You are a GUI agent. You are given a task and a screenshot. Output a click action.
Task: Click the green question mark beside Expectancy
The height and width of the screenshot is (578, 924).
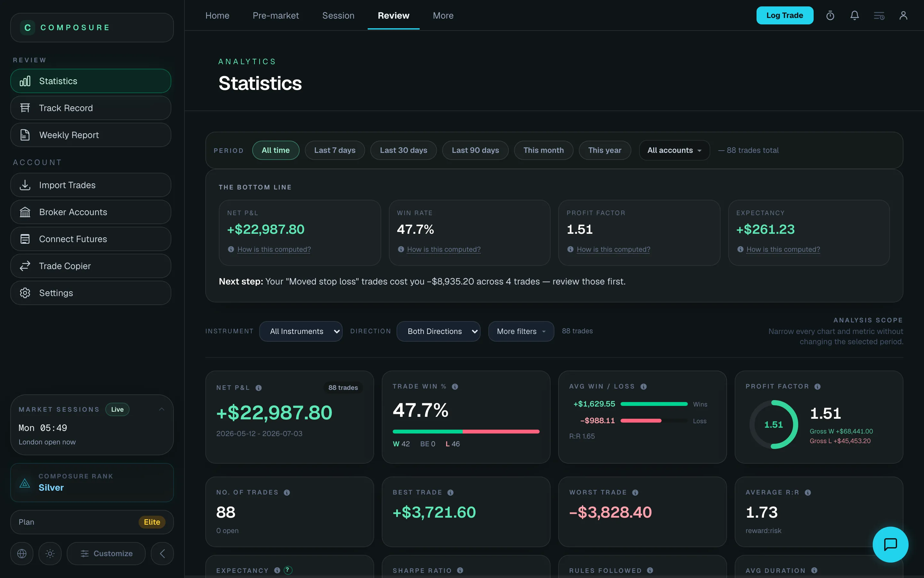click(288, 570)
